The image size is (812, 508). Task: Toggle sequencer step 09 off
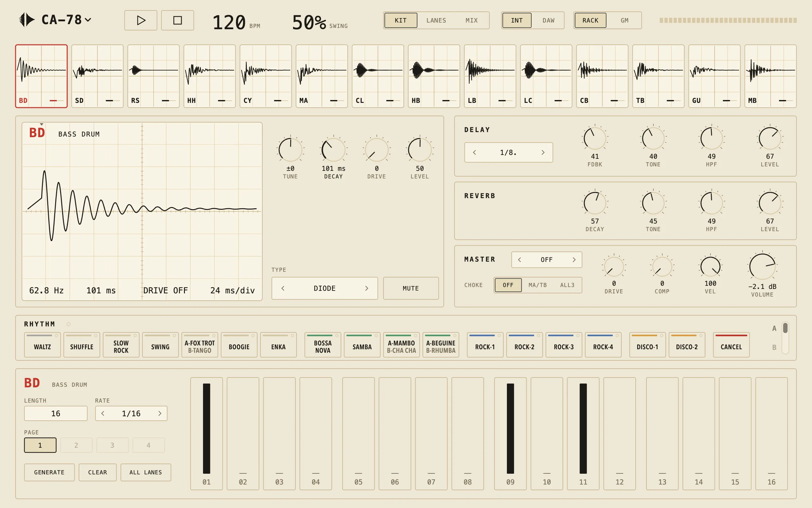point(510,433)
